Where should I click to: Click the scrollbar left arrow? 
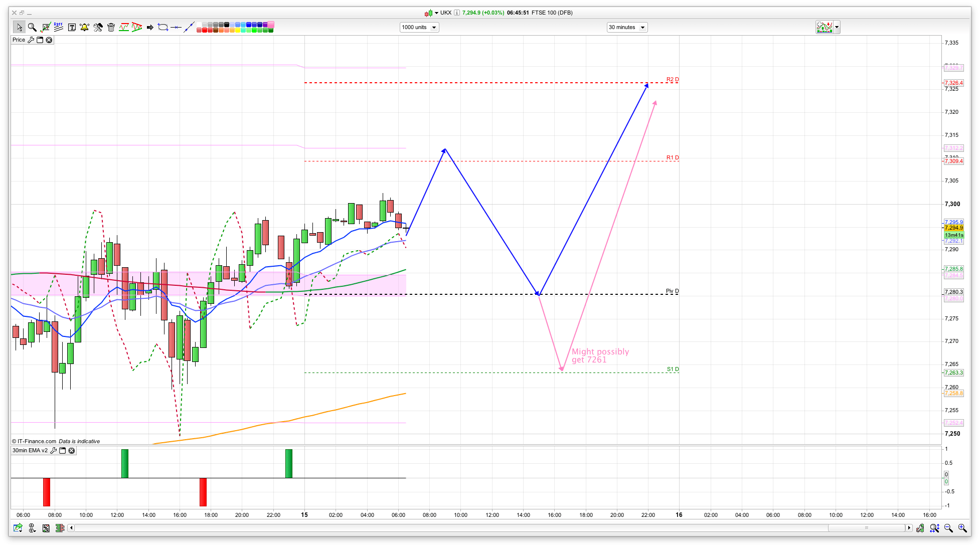71,527
